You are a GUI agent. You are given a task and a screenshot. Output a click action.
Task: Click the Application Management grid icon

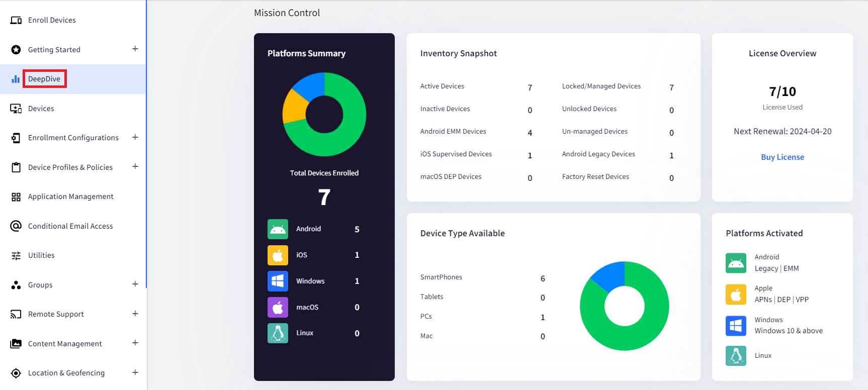click(16, 197)
